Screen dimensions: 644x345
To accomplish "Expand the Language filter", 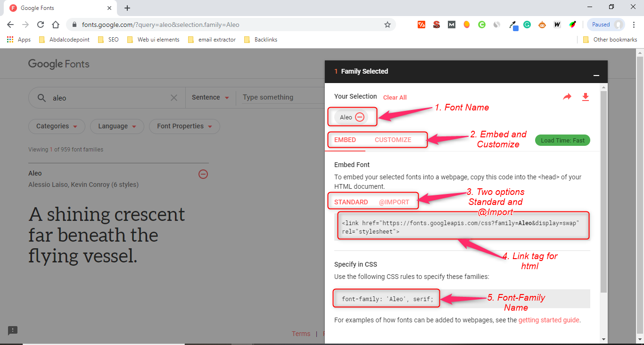I will pos(117,126).
